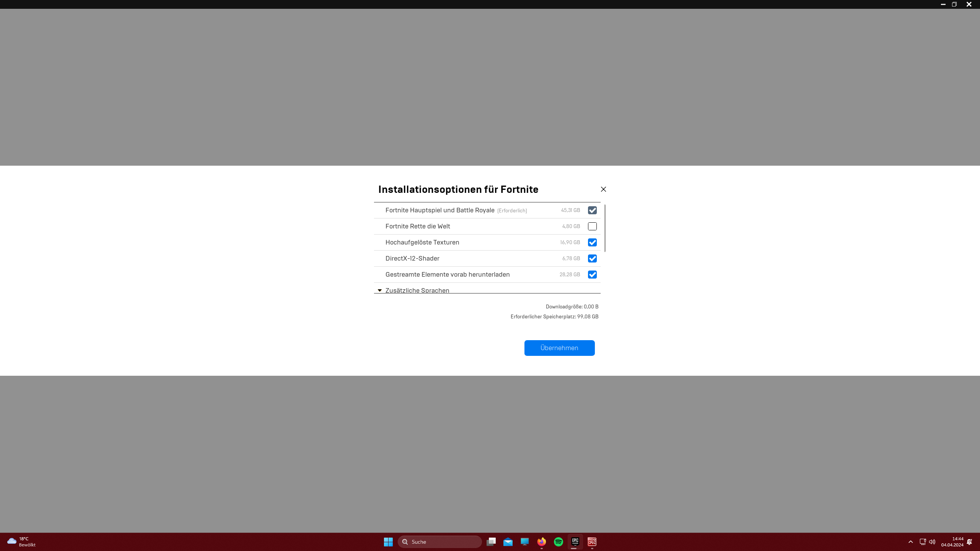Disable DirectX-12-Shader checkbox
This screenshot has height=551, width=980.
(x=592, y=258)
